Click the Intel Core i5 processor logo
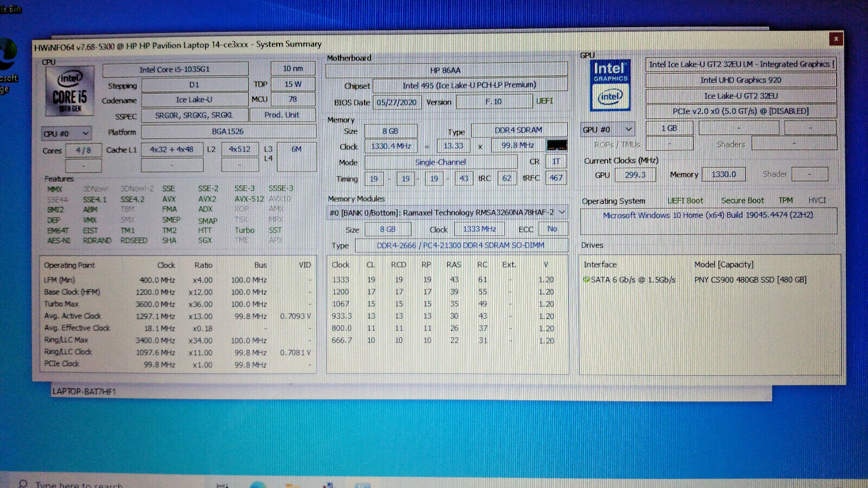 [x=69, y=91]
